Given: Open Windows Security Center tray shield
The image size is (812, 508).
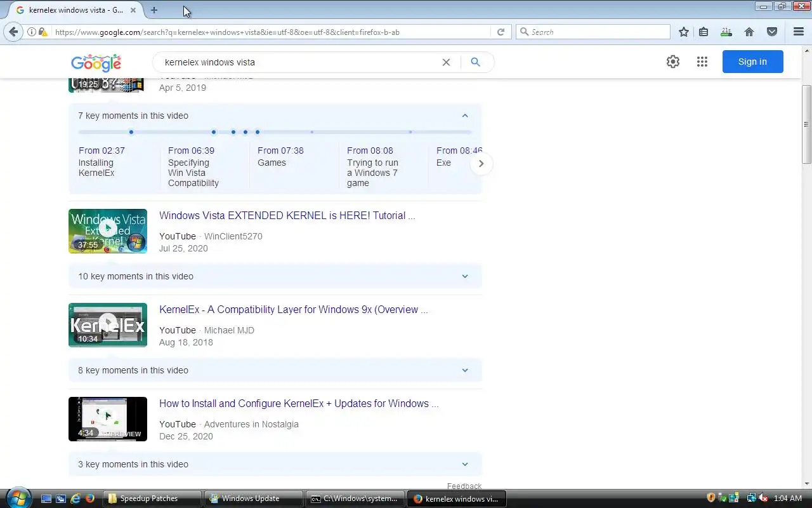Looking at the screenshot, I should click(x=711, y=498).
